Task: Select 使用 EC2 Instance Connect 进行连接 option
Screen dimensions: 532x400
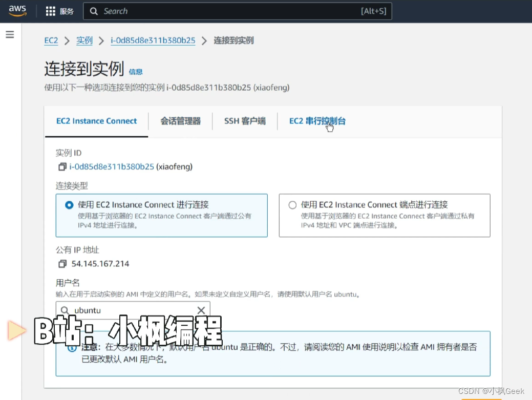Action: [69, 204]
